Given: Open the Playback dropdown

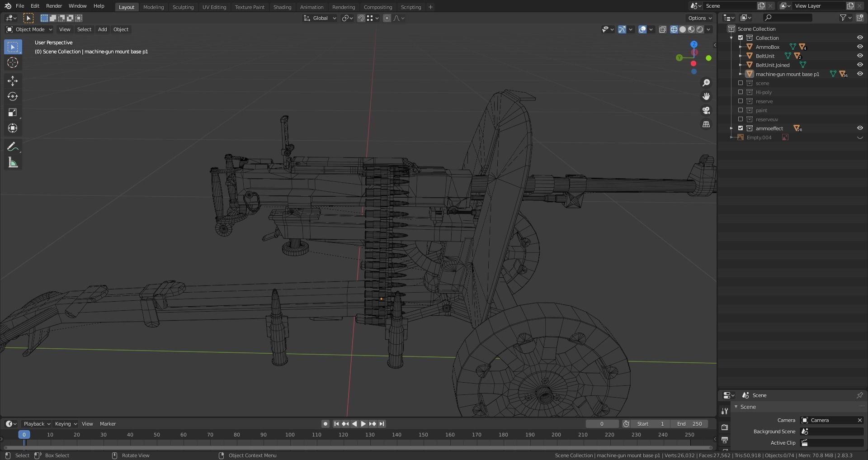Looking at the screenshot, I should click(37, 424).
